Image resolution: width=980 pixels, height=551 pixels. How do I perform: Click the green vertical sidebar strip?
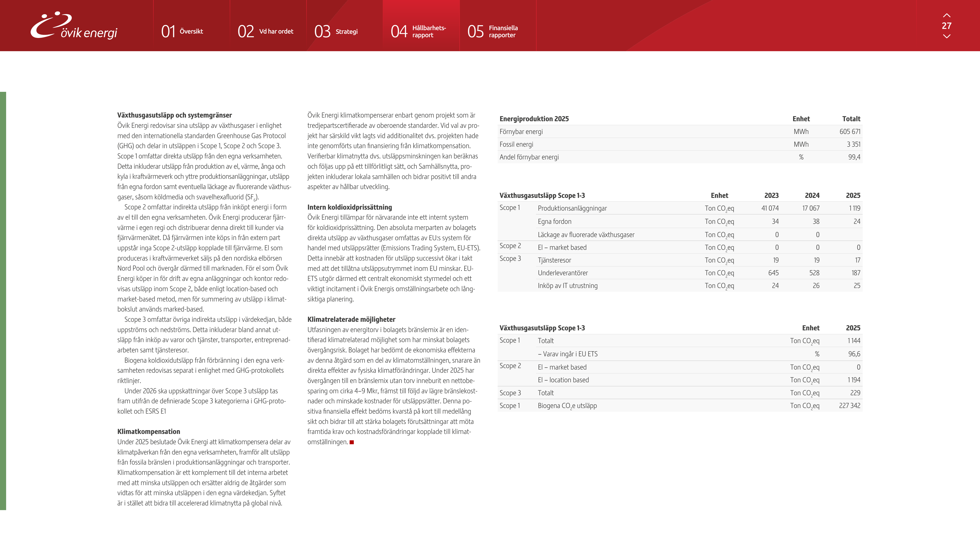coord(3,301)
